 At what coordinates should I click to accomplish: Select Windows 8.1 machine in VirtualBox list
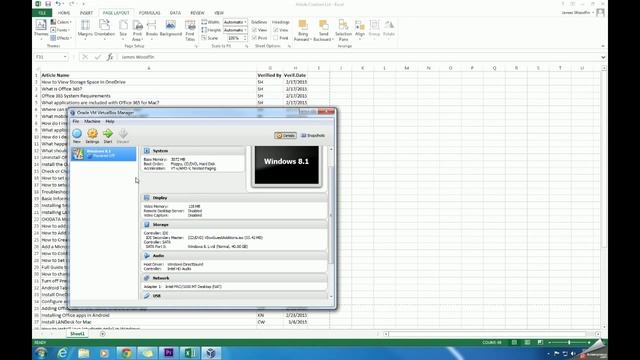tap(104, 153)
